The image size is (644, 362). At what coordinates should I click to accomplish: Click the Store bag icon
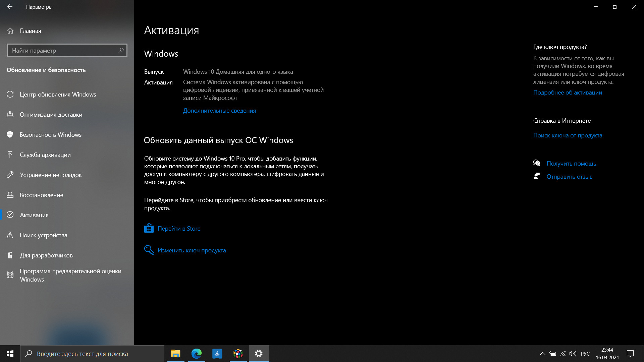149,229
